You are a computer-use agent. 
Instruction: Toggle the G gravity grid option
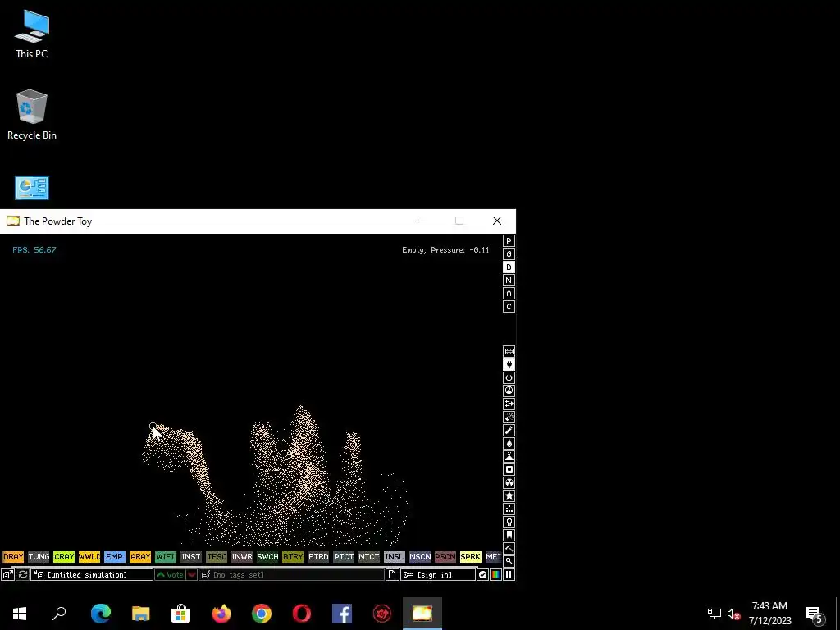point(509,254)
